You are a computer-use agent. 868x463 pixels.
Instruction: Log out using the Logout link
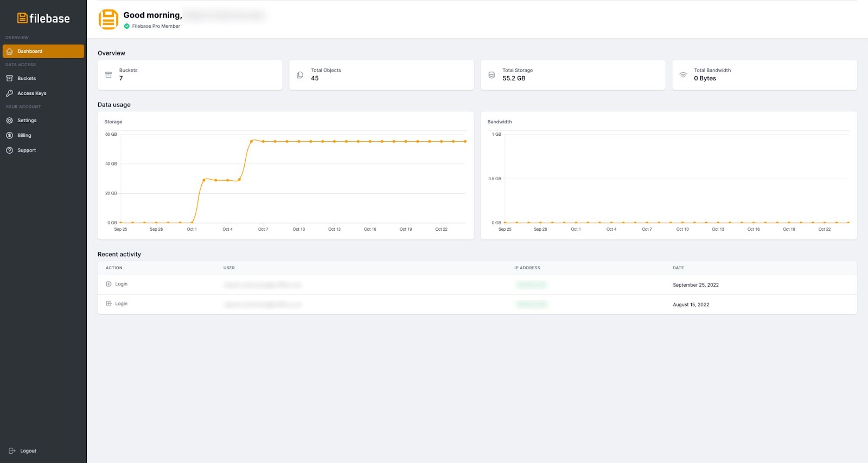click(28, 451)
